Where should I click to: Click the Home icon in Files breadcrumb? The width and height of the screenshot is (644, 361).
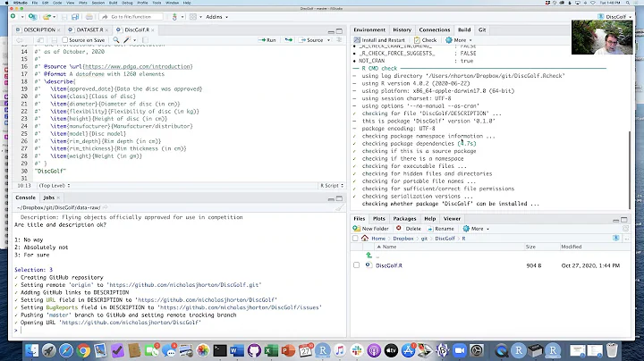coord(365,238)
